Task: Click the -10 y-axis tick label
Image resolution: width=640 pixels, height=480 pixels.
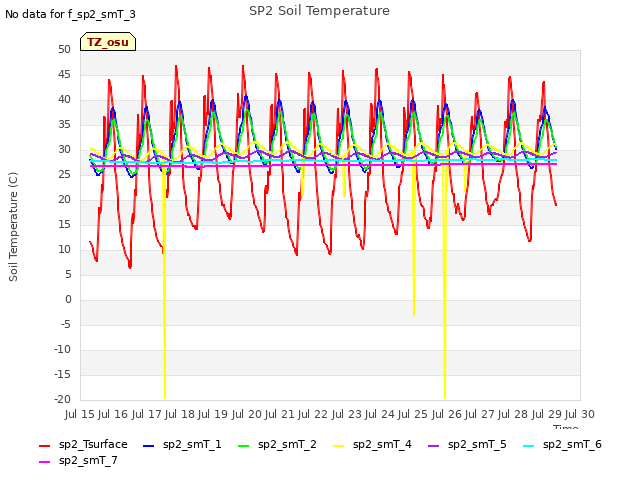Action: click(63, 349)
